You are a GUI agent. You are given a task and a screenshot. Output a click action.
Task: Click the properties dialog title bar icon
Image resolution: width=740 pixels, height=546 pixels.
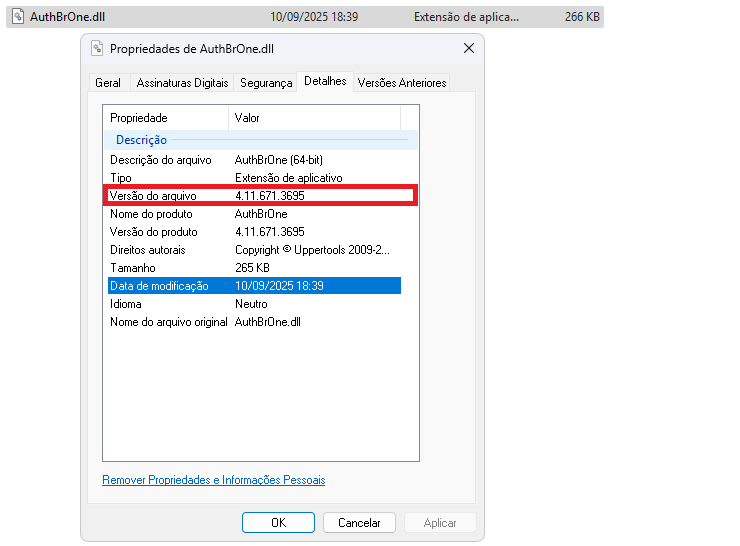97,48
